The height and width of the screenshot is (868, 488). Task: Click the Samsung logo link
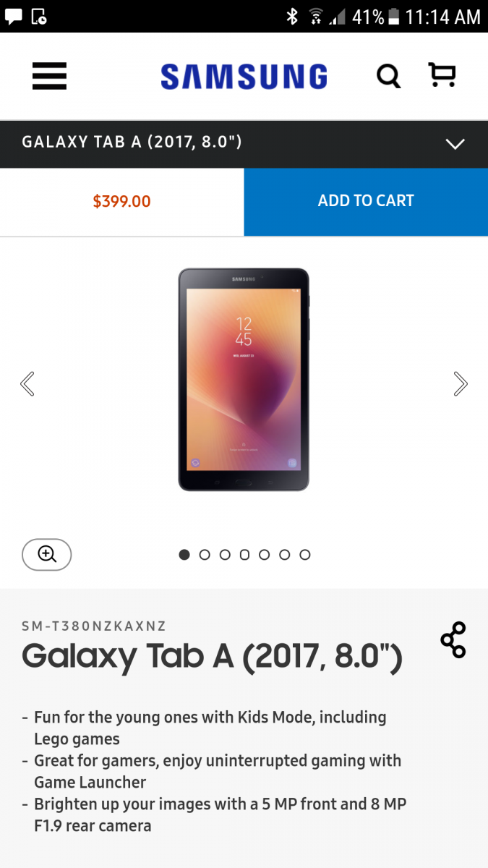244,76
